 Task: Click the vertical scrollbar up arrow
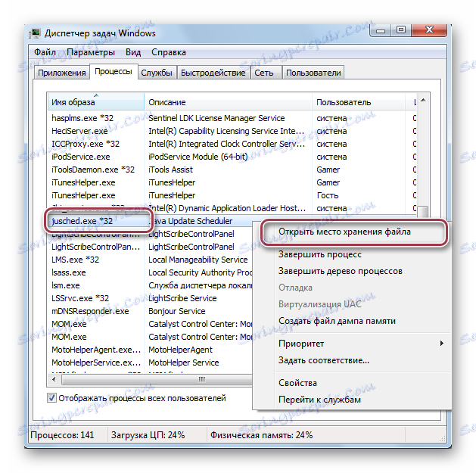(423, 100)
